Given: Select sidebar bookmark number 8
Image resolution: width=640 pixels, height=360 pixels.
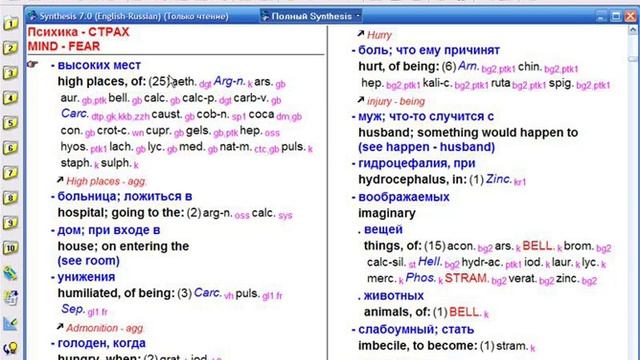Looking at the screenshot, I should tap(11, 198).
